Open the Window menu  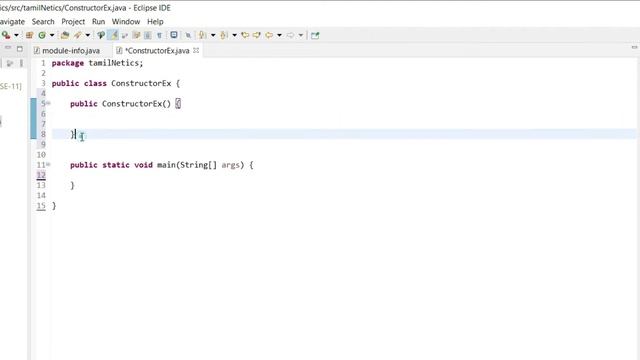[126, 22]
